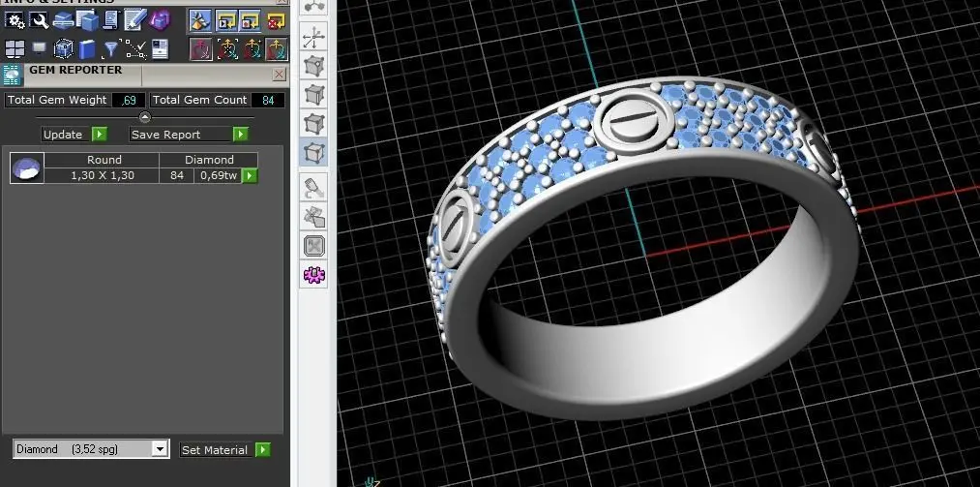Image resolution: width=980 pixels, height=487 pixels.
Task: Click the gumball icon with small plus
Action: point(252,48)
